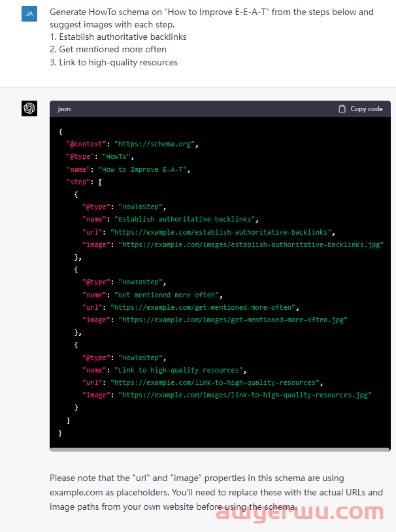Click the "@context" key in the code
This screenshot has width=396, height=532.
(x=86, y=144)
